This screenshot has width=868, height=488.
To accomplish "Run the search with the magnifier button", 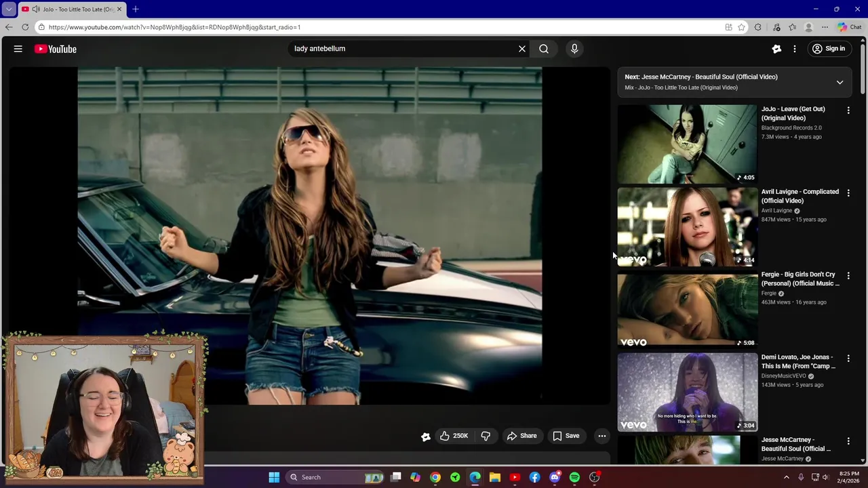I will coord(544,49).
